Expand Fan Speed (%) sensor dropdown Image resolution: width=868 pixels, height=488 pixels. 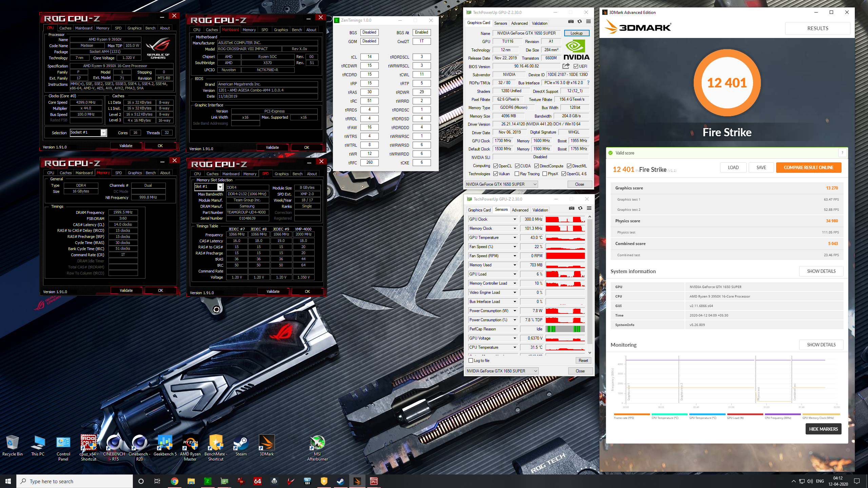click(x=515, y=247)
